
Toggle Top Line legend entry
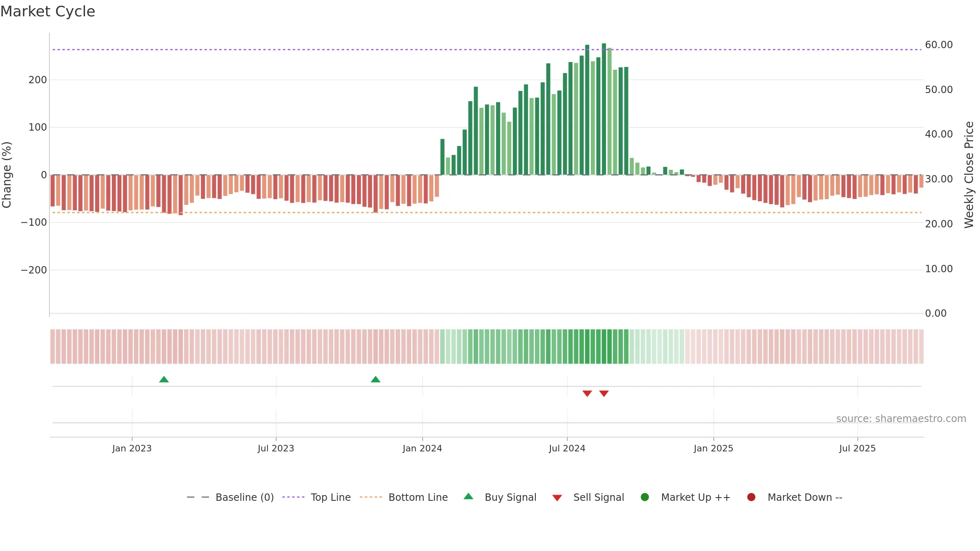click(316, 497)
